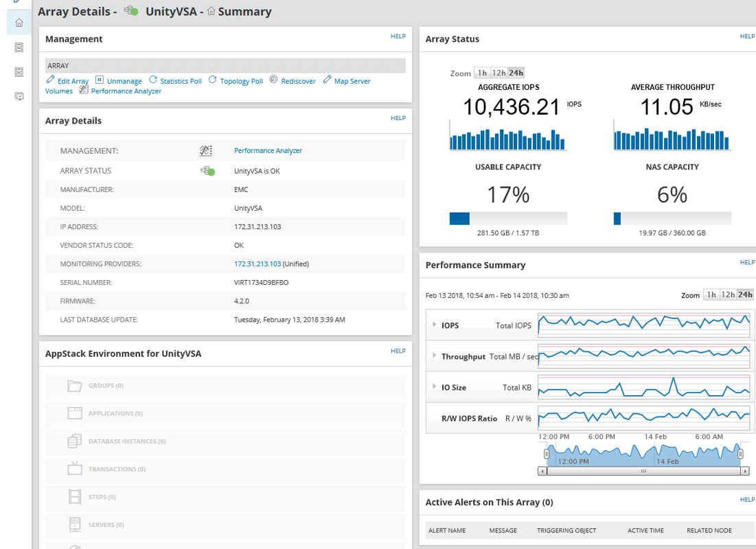Click the Edit Array pencil icon
The image size is (756, 549).
[51, 80]
